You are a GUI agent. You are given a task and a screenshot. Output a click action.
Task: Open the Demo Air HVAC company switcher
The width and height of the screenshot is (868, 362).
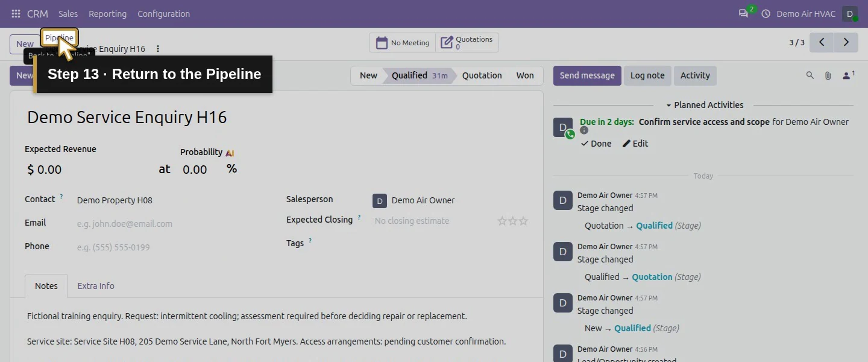tap(805, 14)
